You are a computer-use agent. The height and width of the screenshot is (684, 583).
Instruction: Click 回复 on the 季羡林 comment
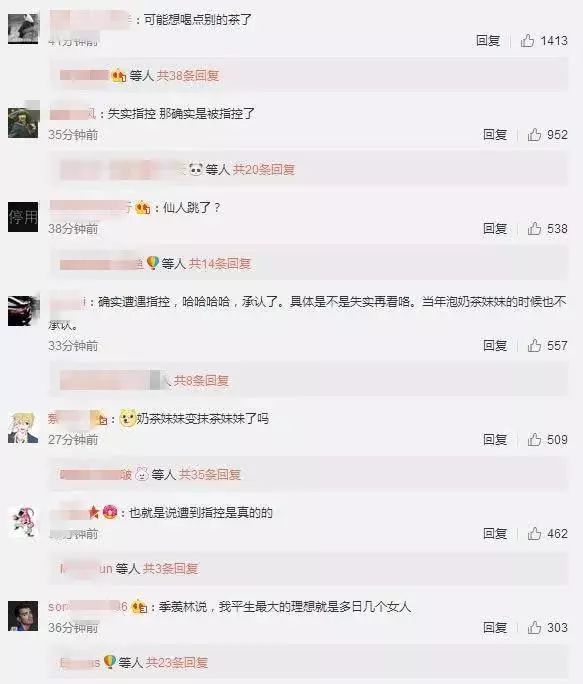click(495, 627)
